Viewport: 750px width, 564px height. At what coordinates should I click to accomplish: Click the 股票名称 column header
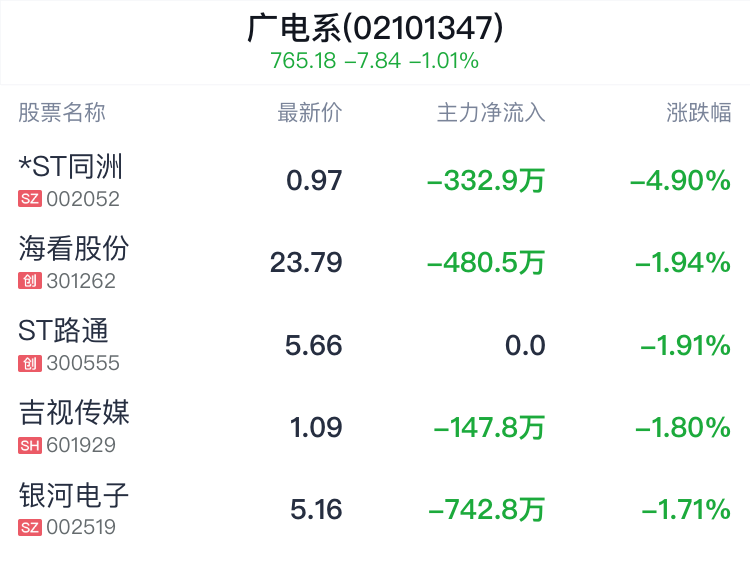point(62,113)
